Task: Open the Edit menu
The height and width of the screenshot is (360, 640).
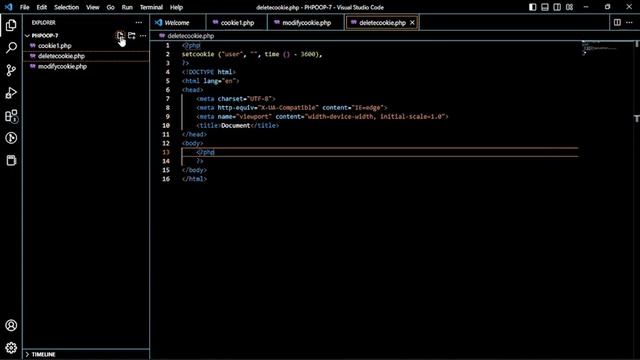Action: click(42, 7)
